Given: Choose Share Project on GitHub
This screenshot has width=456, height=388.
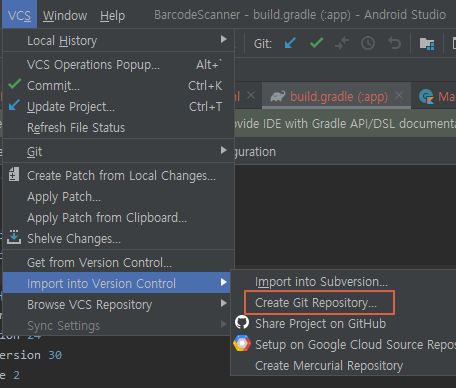Looking at the screenshot, I should point(343,324).
